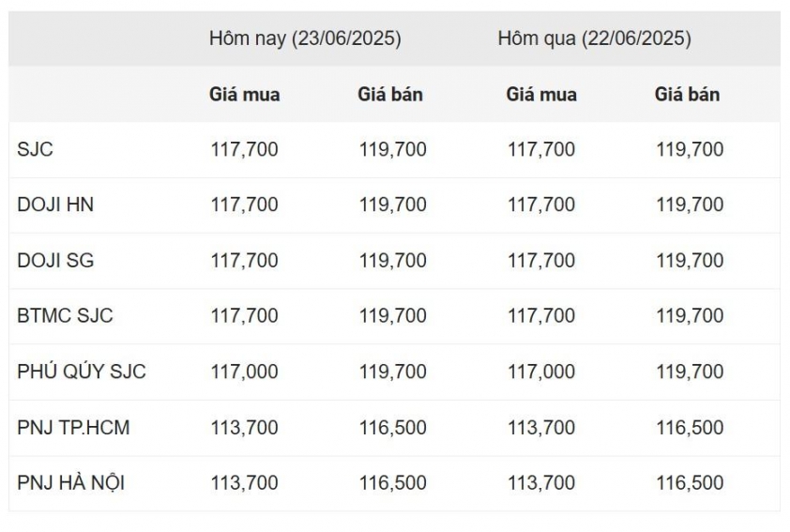Viewport: 790px width, 532px height.
Task: Click the PHÚ QUÝ SJC row label
Action: pyautogui.click(x=82, y=372)
